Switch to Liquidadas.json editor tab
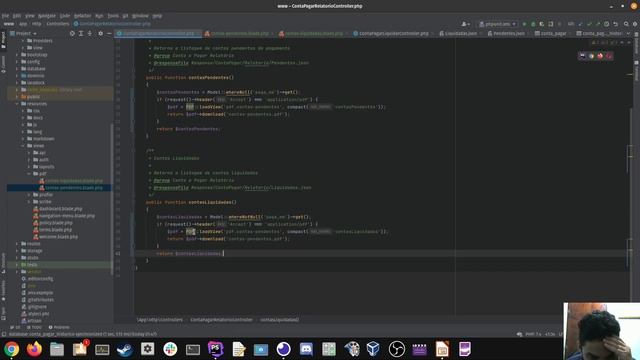Viewport: 640px width, 360px height. pyautogui.click(x=458, y=33)
